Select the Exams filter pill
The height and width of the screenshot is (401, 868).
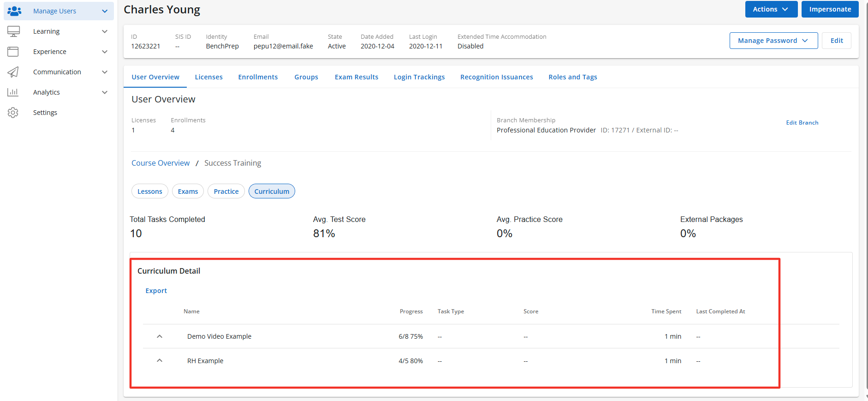point(188,192)
